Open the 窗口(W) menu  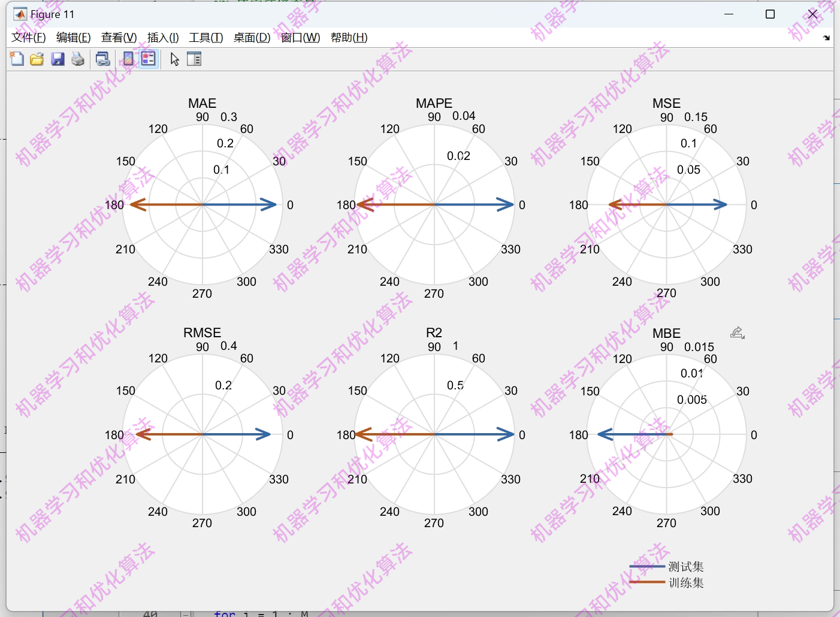coord(301,37)
